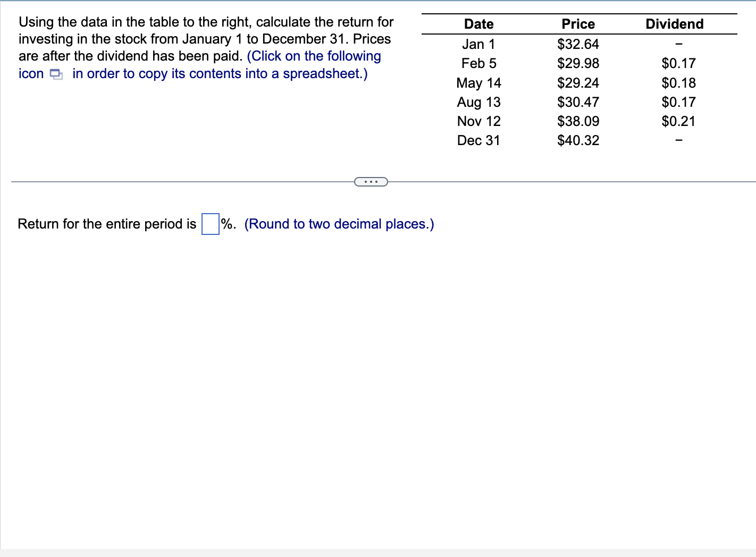Click the 'Round to two decimal places' hint

pyautogui.click(x=339, y=224)
